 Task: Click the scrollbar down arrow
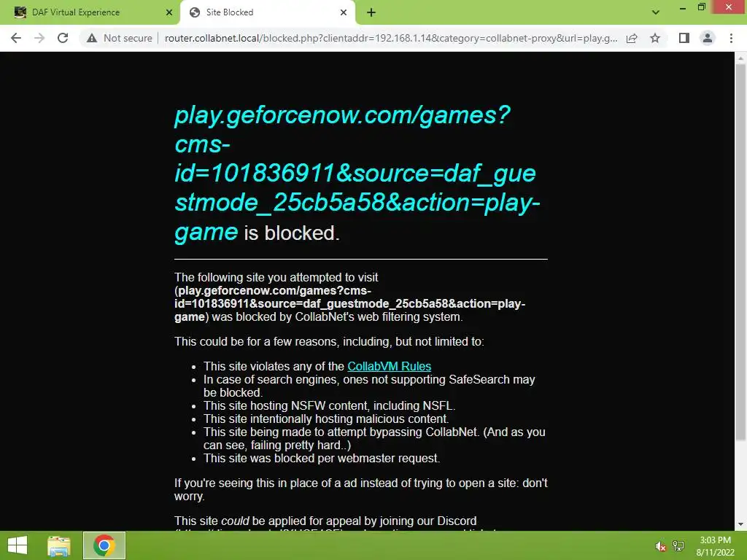point(740,524)
